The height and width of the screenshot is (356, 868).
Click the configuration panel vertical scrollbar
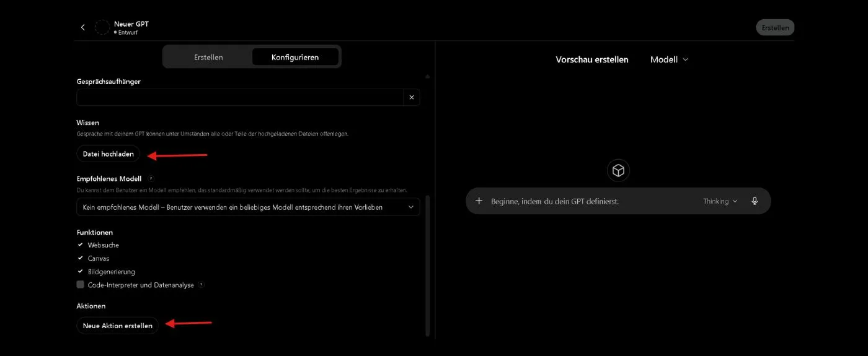[427, 265]
